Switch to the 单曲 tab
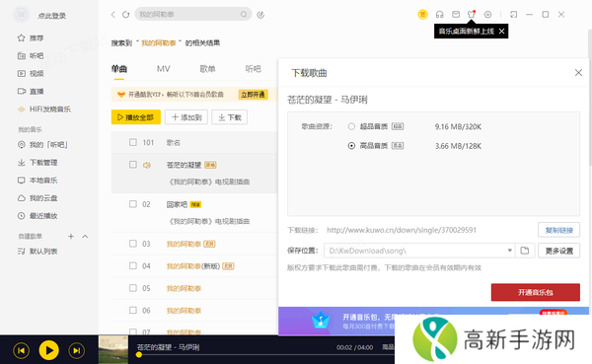 (119, 69)
